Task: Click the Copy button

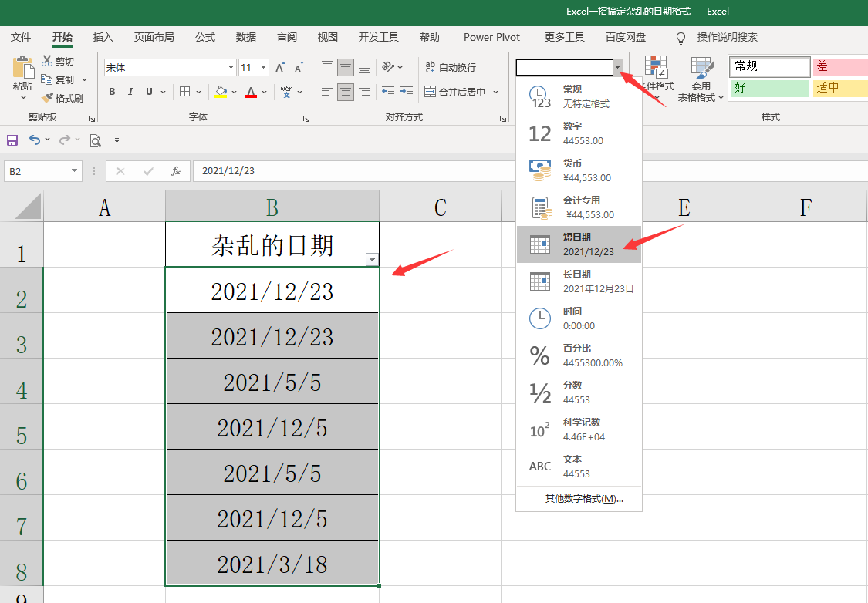Action: tap(58, 79)
